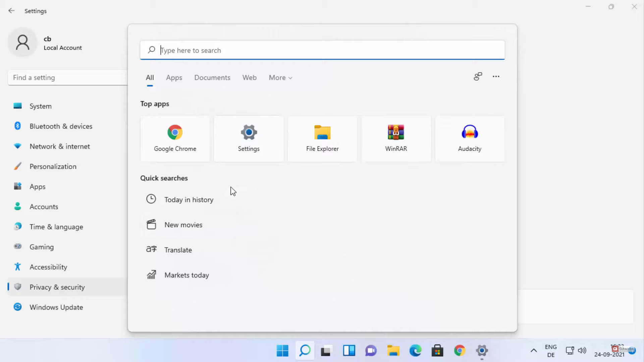Viewport: 644px width, 362px height.
Task: Expand the More filter dropdown
Action: coord(280,78)
